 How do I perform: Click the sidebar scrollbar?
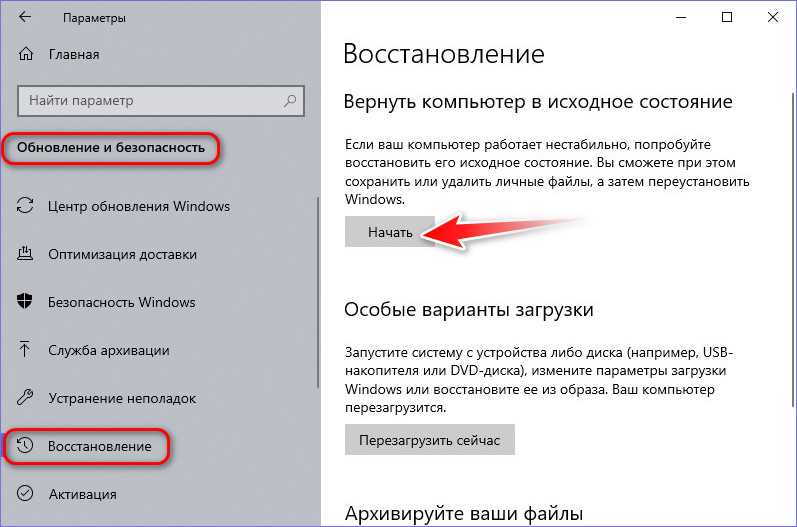coord(319,292)
